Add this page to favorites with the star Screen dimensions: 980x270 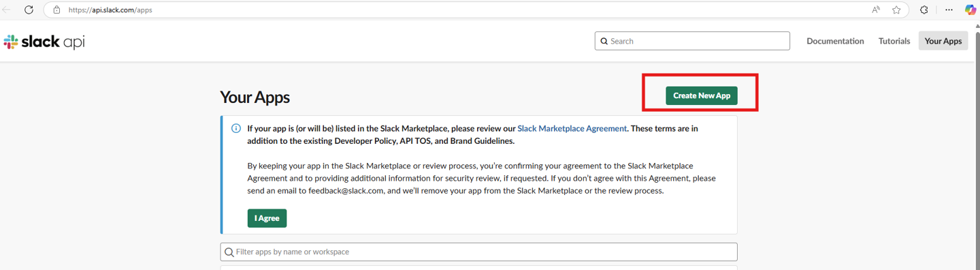pyautogui.click(x=896, y=10)
